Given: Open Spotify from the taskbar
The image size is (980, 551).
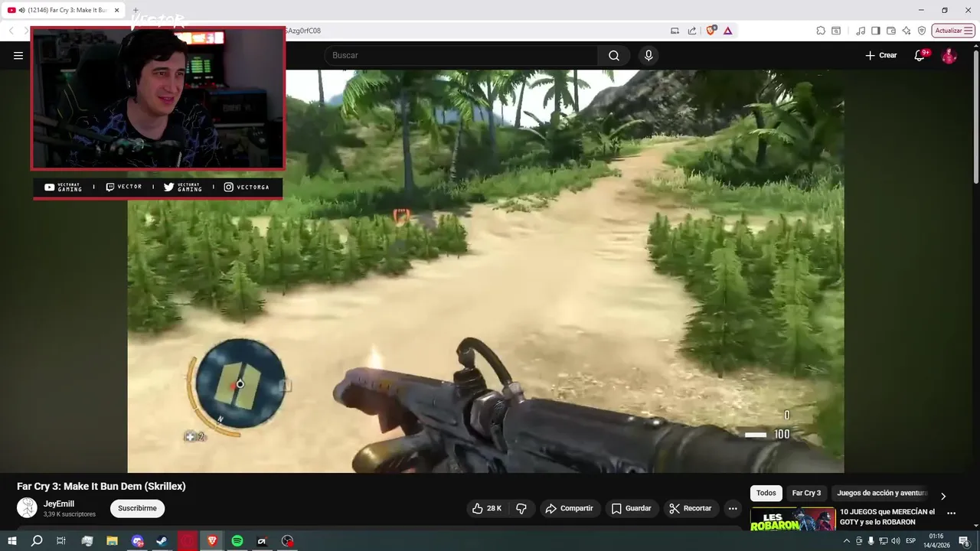Looking at the screenshot, I should (237, 541).
